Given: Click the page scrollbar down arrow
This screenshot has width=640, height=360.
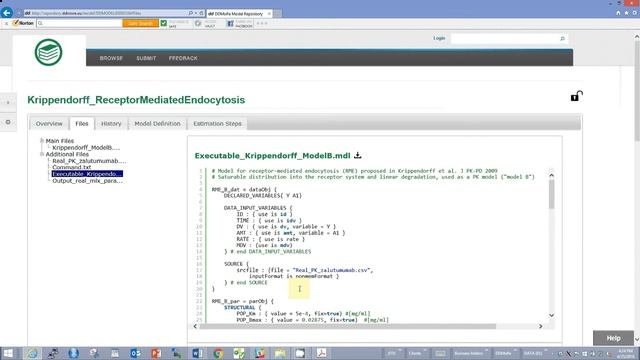Looking at the screenshot, I should coord(637,339).
